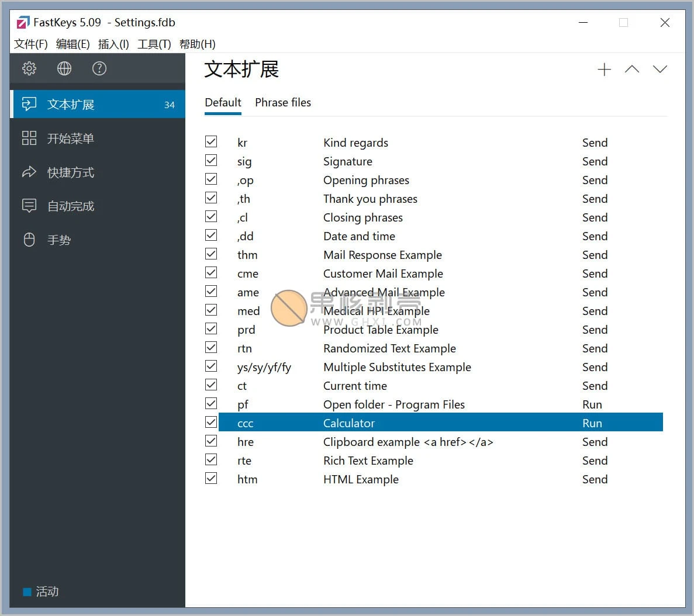Open the 自动完成 section icon
Viewport: 694px width, 616px height.
(x=29, y=206)
